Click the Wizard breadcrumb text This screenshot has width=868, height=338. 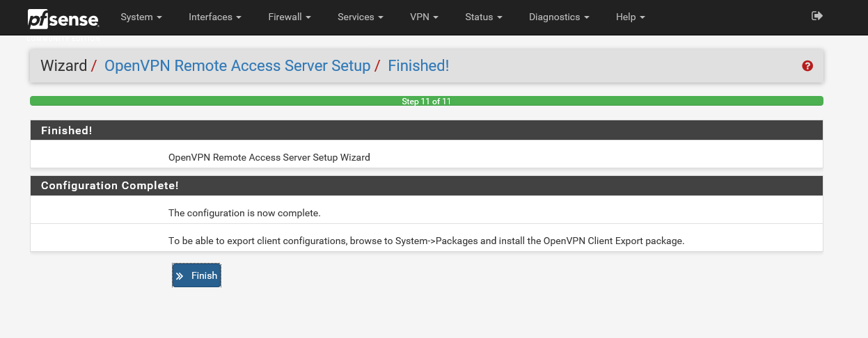[x=63, y=66]
